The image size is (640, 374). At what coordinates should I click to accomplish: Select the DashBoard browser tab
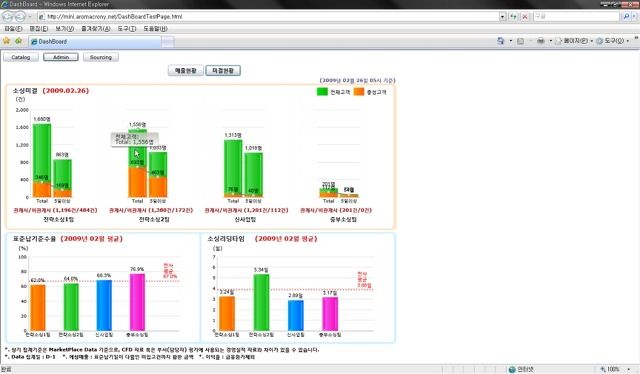(95, 42)
